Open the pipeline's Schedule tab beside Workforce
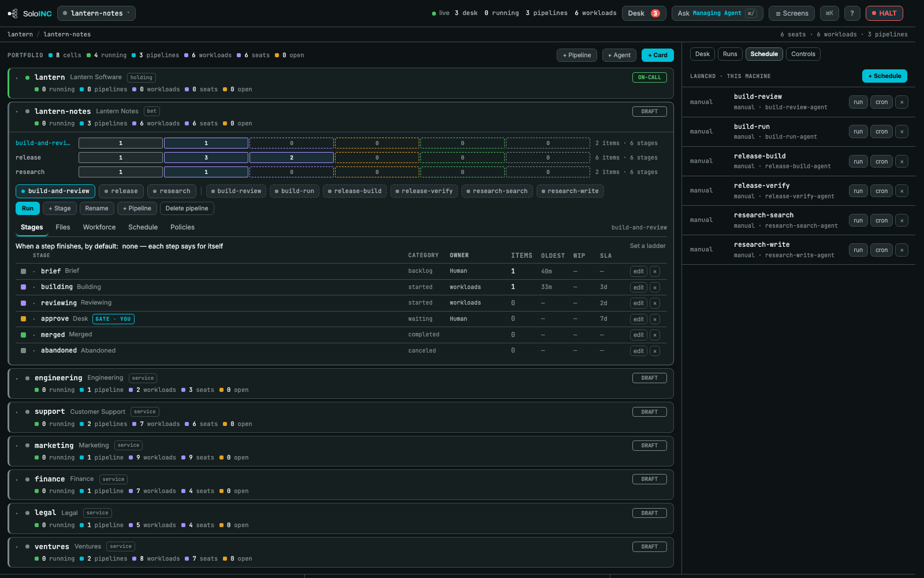This screenshot has height=578, width=924. (143, 228)
